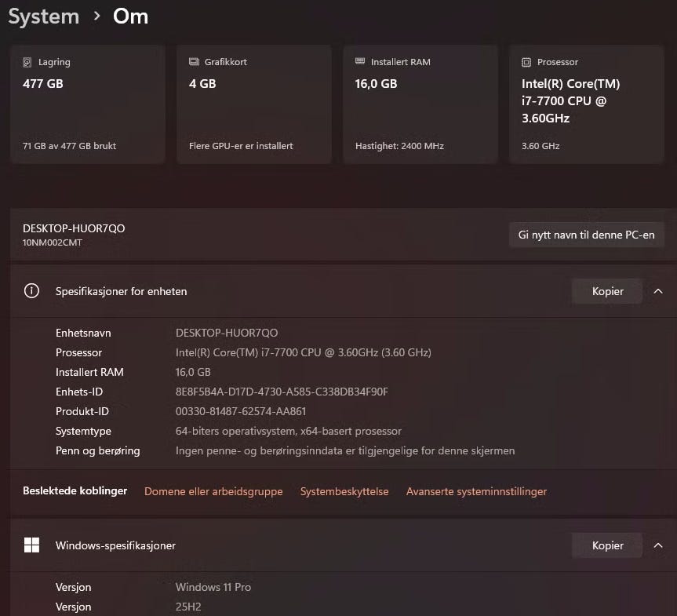Viewport: 677px width, 616px height.
Task: Click the 3.60 GHz text on Prosessor card
Action: click(541, 146)
